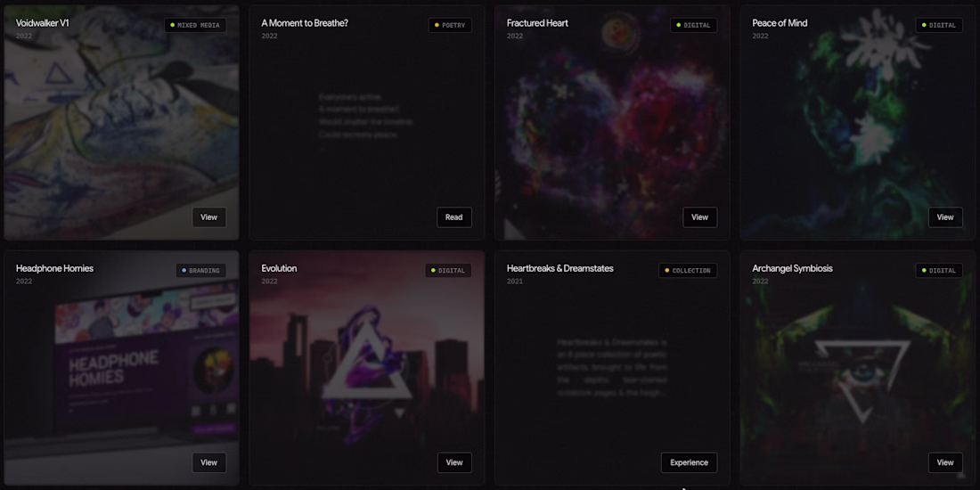
Task: Open the Voidwalker V1 artwork thumbnail
Action: (x=121, y=123)
